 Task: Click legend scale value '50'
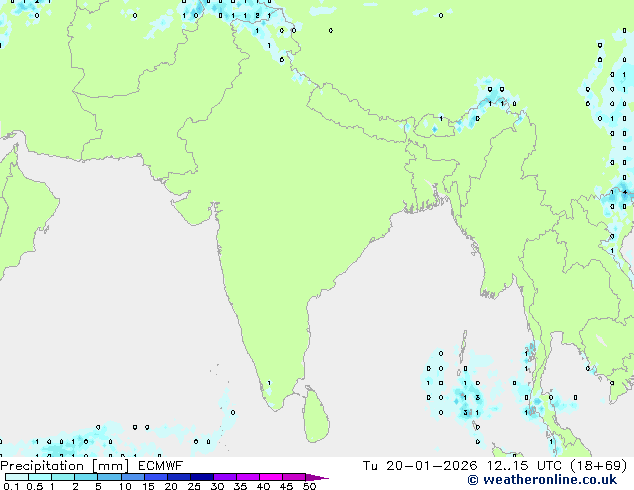309,486
